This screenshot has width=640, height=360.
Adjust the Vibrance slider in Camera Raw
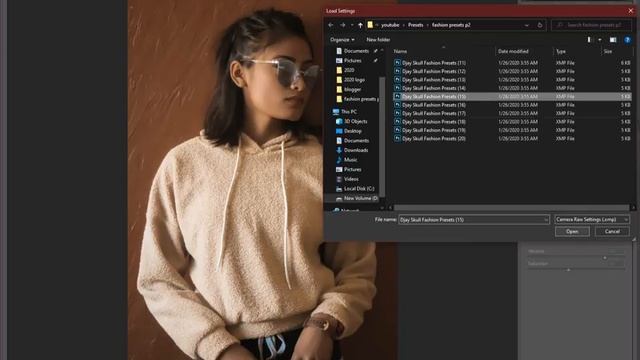click(x=604, y=258)
